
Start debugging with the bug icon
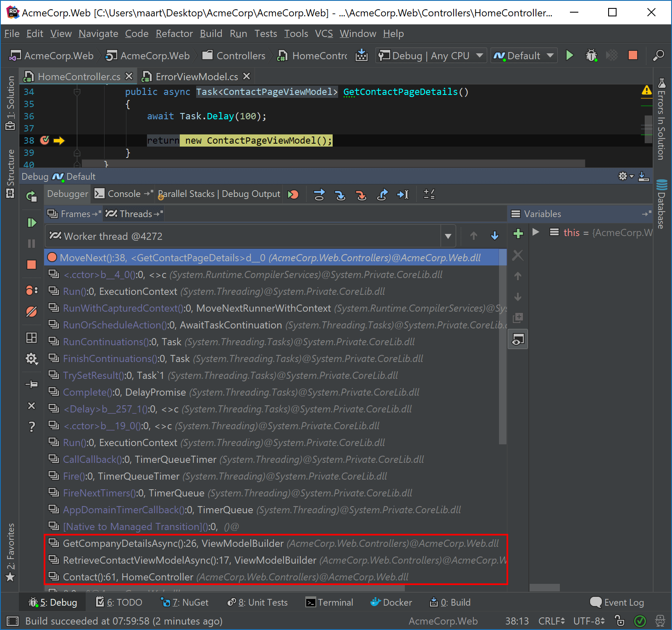(x=591, y=55)
